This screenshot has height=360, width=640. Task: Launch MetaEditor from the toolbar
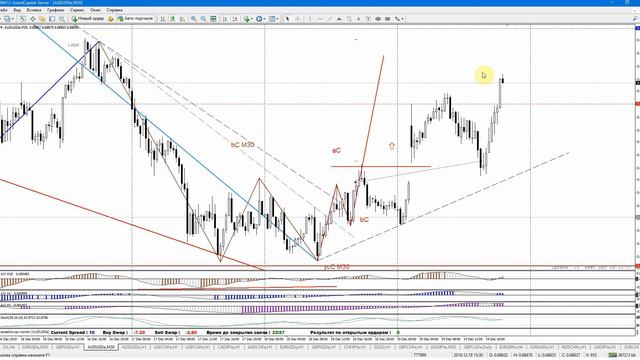[111, 19]
